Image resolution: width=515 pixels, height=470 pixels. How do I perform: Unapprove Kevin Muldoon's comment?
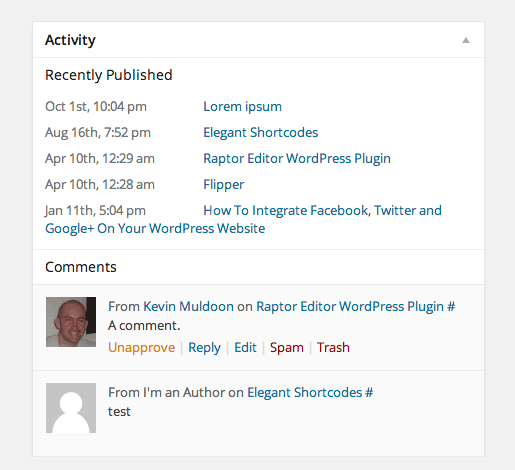(x=141, y=348)
